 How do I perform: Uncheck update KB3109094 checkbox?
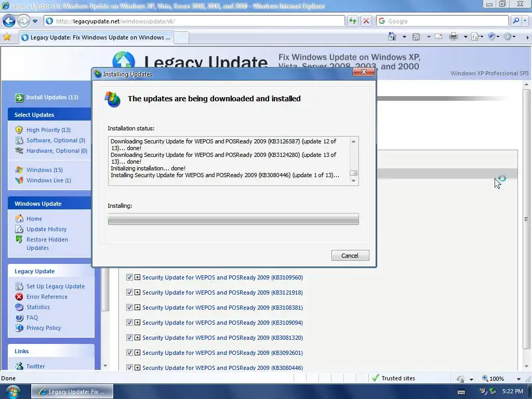129,323
